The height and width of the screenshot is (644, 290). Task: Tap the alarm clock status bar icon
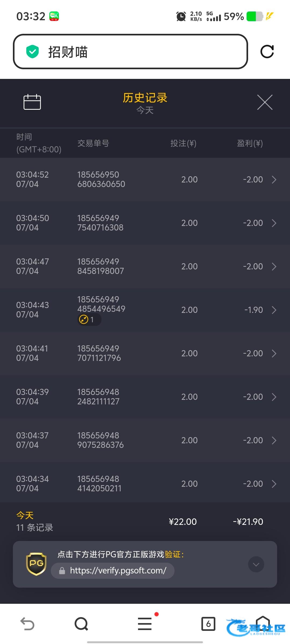[x=181, y=16]
